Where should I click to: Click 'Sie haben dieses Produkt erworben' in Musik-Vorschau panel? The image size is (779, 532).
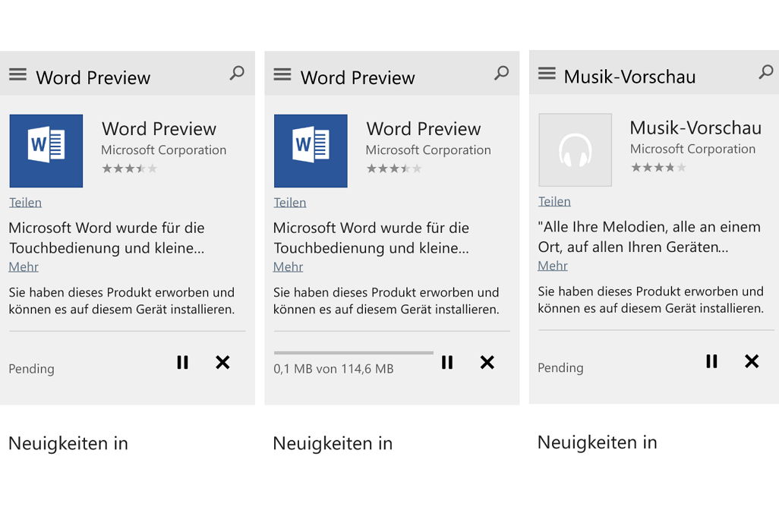click(x=651, y=300)
